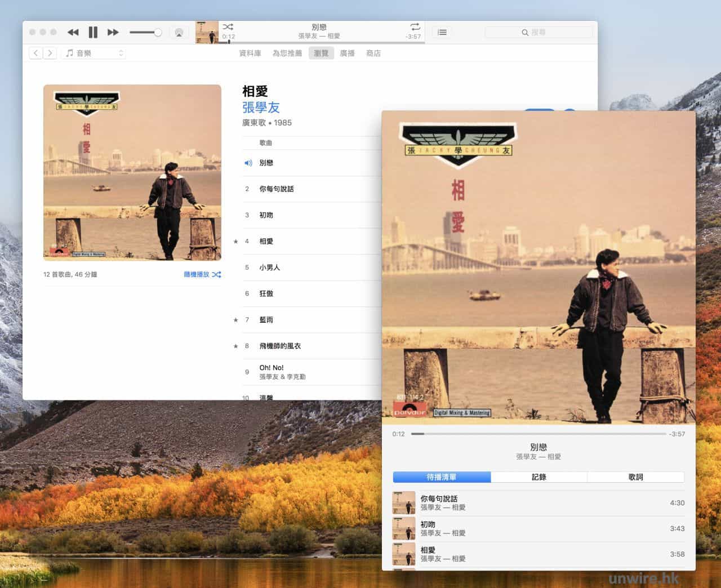The height and width of the screenshot is (588, 721).
Task: Switch to the 資料庫 tab
Action: click(x=250, y=53)
